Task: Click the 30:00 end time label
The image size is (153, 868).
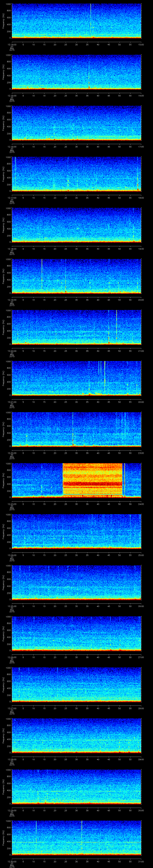Action: [141, 810]
